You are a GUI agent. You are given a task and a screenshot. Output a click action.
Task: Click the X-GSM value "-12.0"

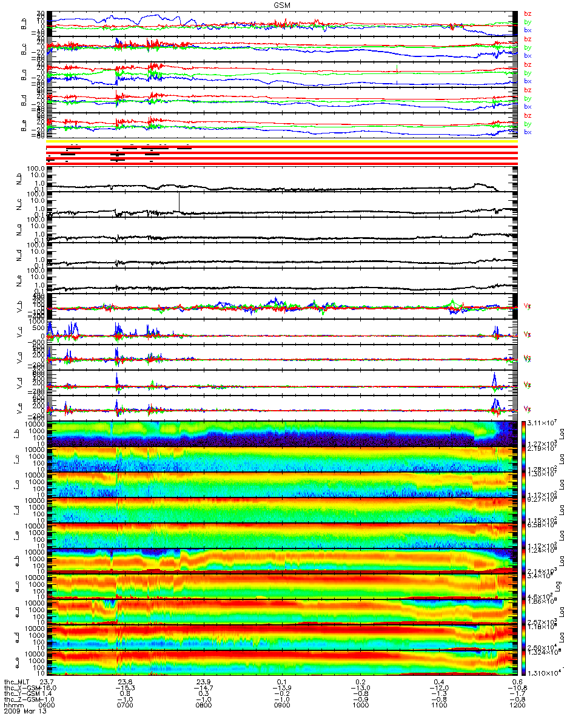point(438,689)
